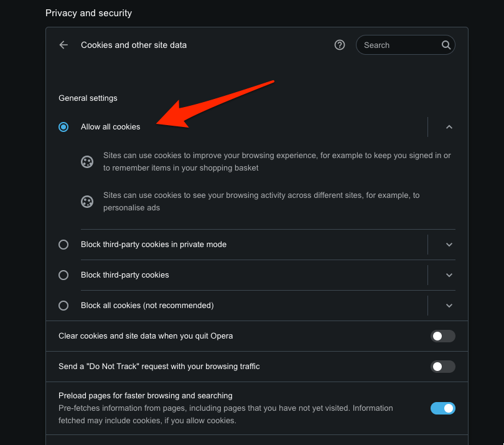Focus the Search settings input field
Viewport: 504px width, 445px height.
pyautogui.click(x=399, y=45)
